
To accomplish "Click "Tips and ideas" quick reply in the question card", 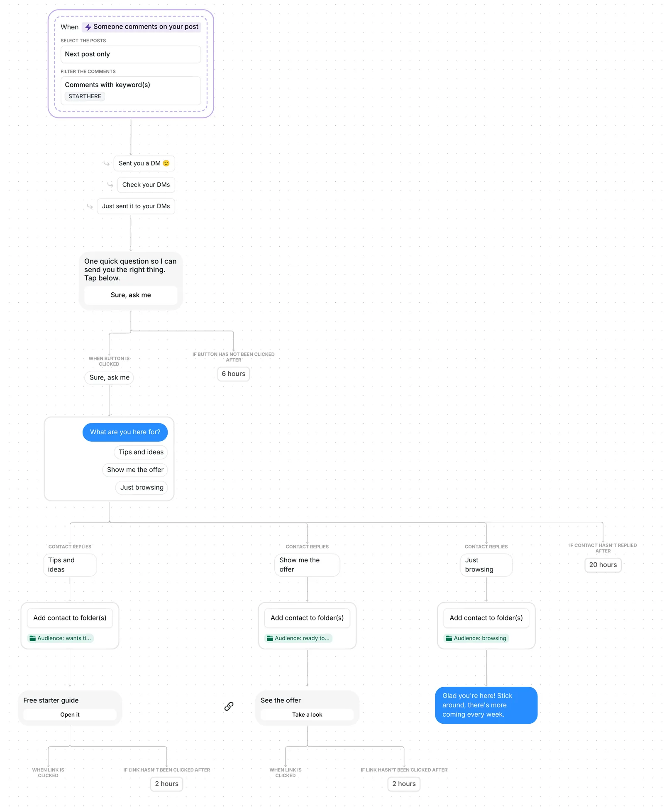I will (141, 452).
